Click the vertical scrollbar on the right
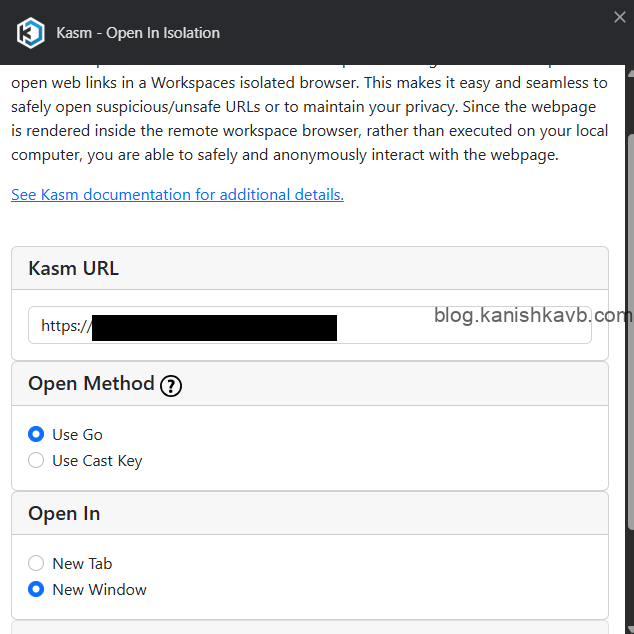This screenshot has height=634, width=634. point(629,300)
